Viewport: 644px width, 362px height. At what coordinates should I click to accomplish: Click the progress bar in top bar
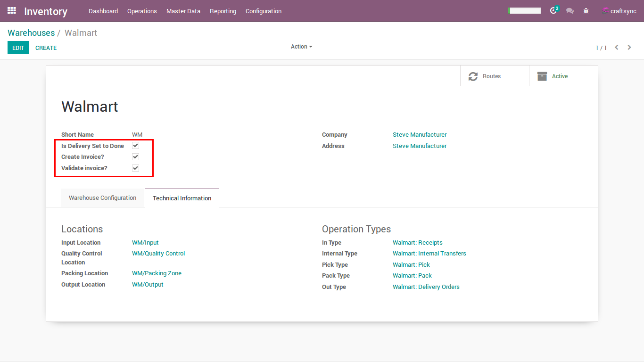point(524,11)
